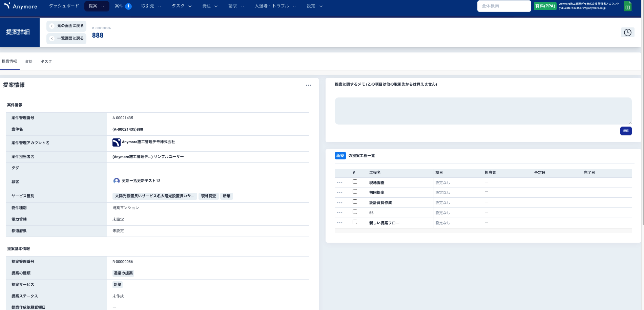Expand the 提案 dropdown menu
Image resolution: width=644 pixels, height=310 pixels.
97,6
